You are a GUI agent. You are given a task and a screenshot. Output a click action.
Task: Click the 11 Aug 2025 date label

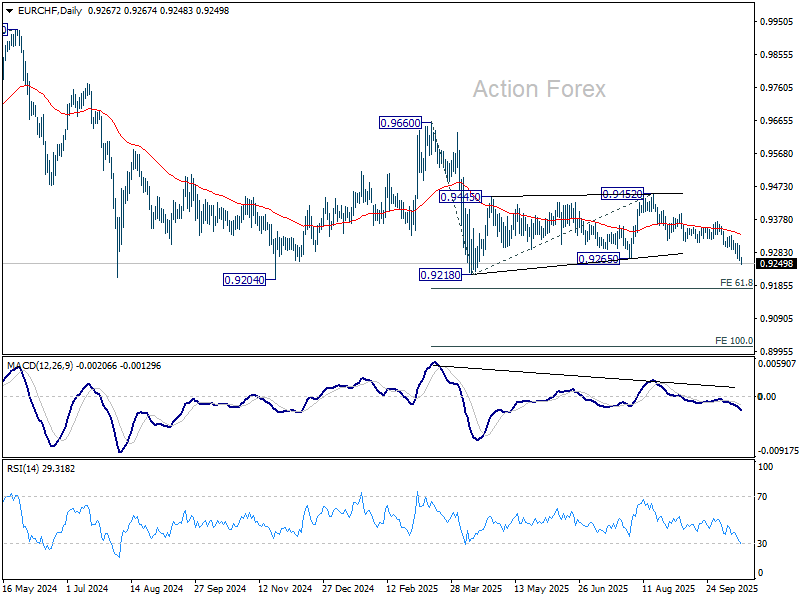pos(668,589)
